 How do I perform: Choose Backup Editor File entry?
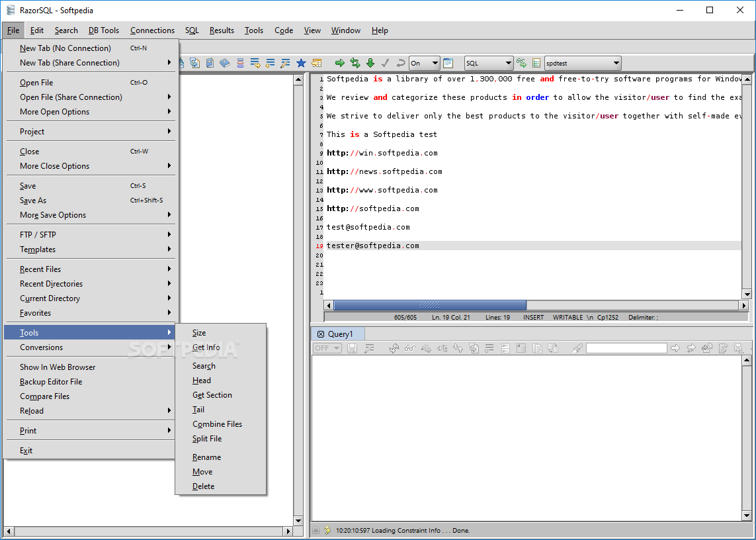[x=91, y=382]
